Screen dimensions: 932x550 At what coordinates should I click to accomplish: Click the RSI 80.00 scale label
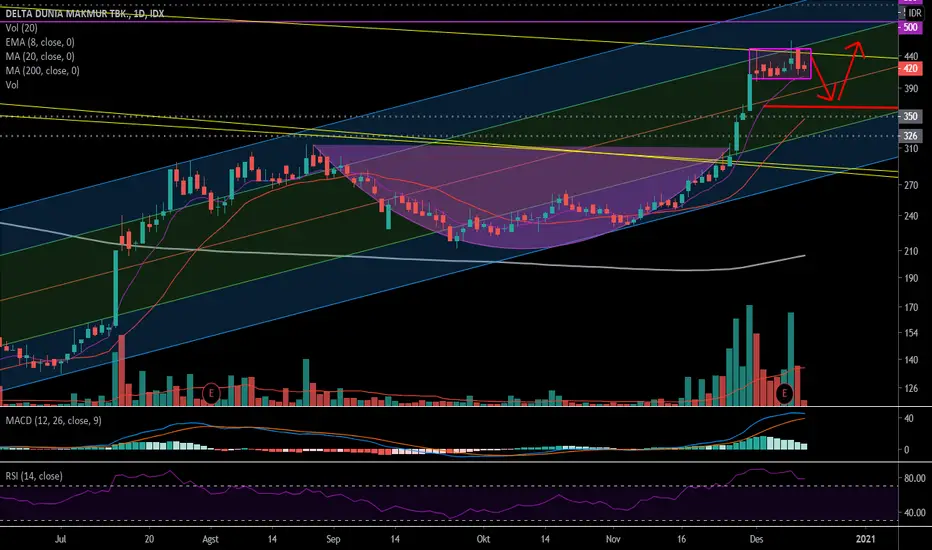tap(914, 478)
